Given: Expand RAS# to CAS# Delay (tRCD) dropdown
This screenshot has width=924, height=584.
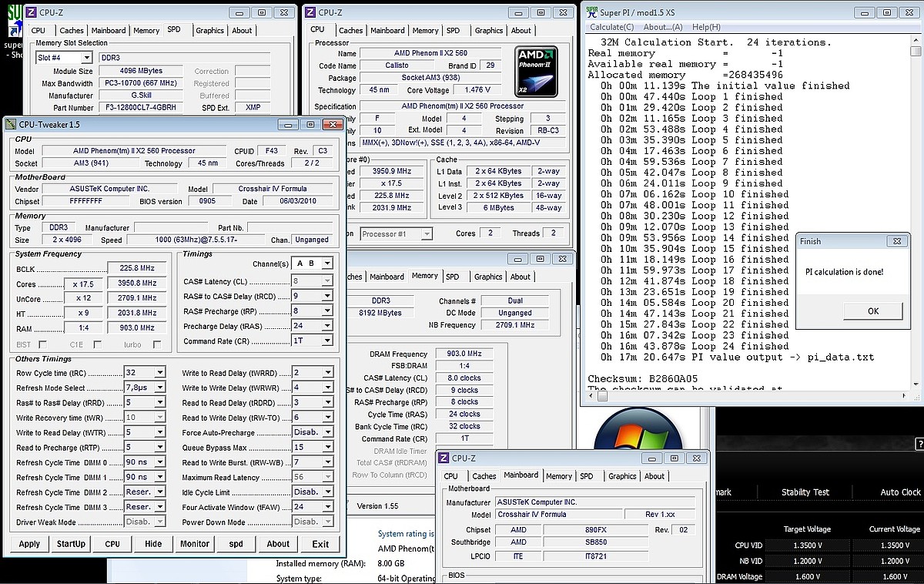Looking at the screenshot, I should click(x=327, y=296).
